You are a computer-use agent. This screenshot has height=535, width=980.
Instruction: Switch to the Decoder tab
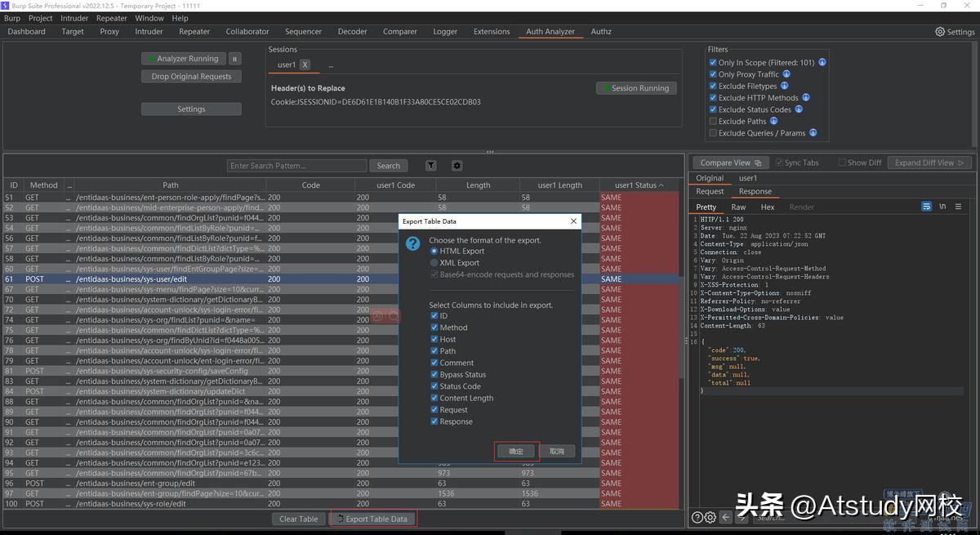(352, 31)
